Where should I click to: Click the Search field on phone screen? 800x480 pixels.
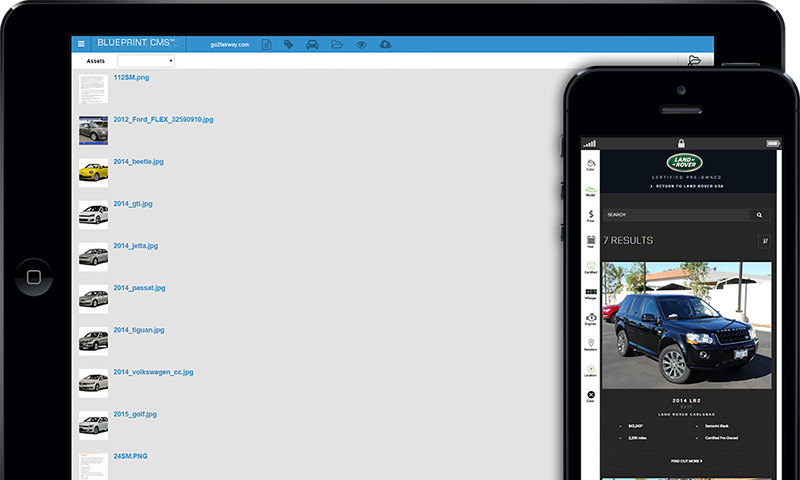coord(676,215)
